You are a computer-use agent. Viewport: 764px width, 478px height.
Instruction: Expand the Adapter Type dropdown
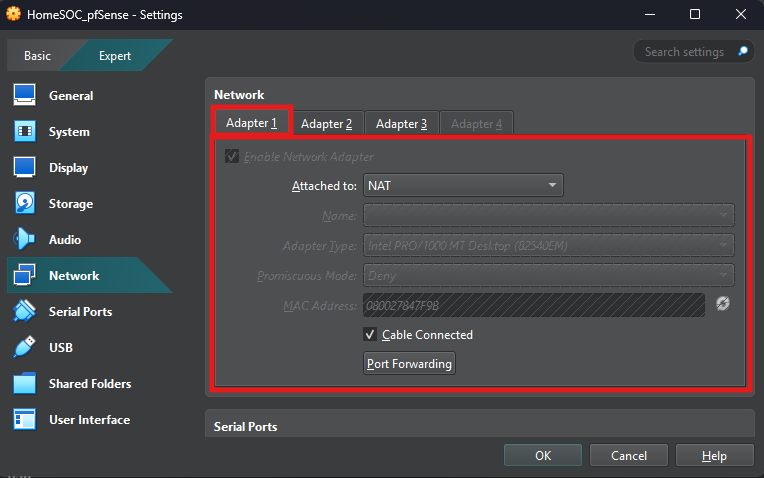548,245
